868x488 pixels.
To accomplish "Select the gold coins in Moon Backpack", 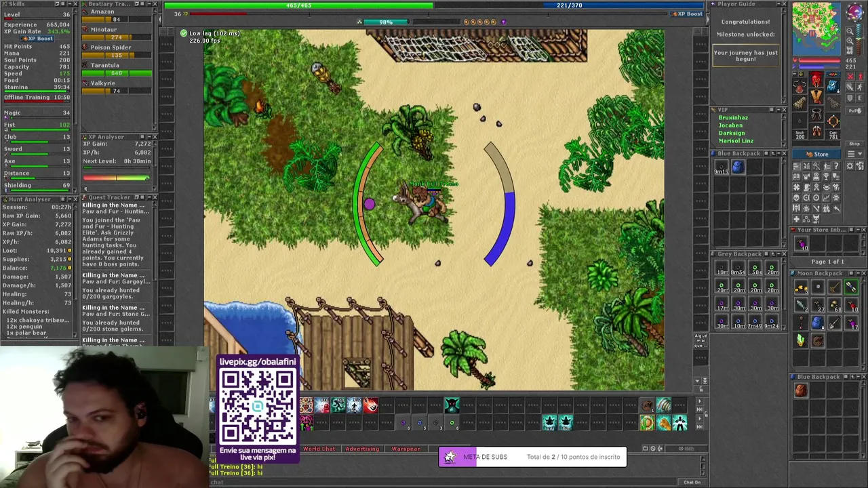I will (x=801, y=287).
